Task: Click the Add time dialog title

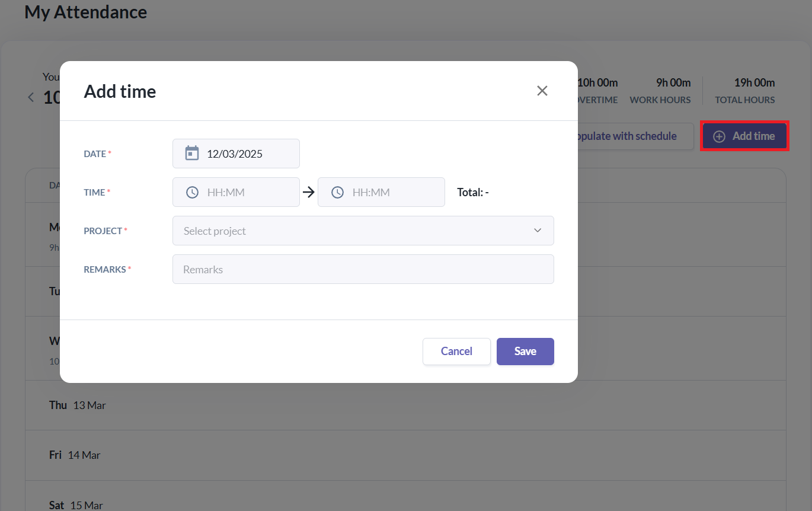Action: click(x=120, y=91)
